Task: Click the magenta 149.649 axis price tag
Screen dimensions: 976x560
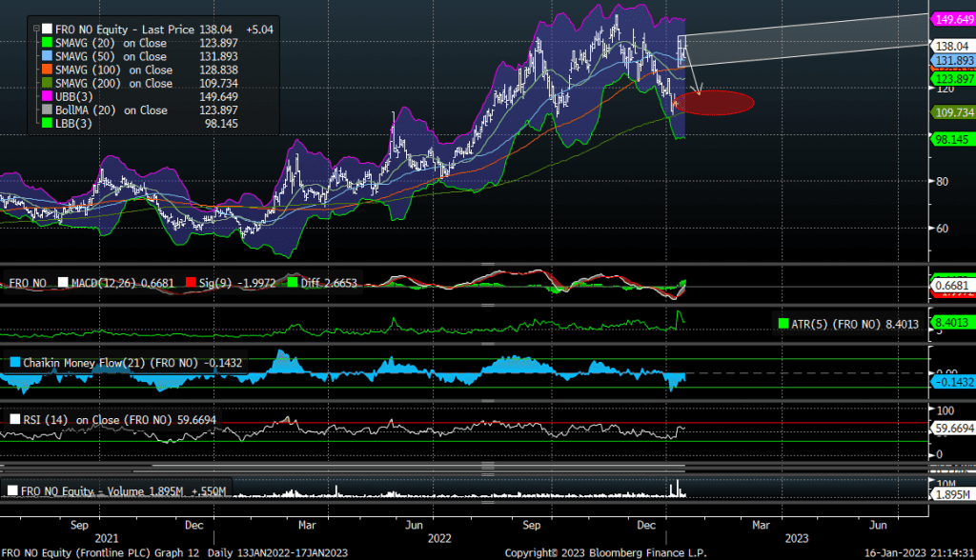Action: point(953,19)
